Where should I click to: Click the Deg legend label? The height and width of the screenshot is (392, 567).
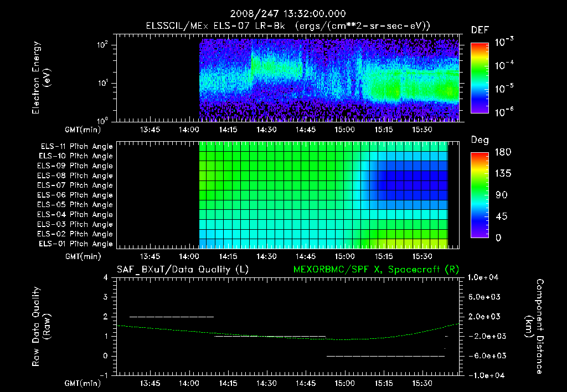coord(480,140)
